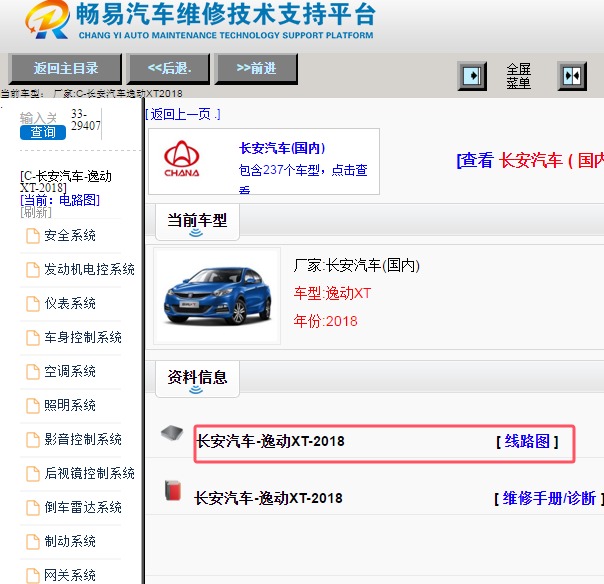Image resolution: width=604 pixels, height=584 pixels.
Task: Click the single-arrow panel expand icon
Action: click(x=472, y=76)
